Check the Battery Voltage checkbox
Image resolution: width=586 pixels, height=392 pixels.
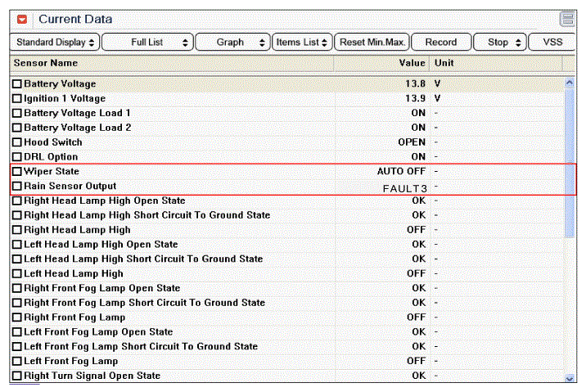[x=17, y=84]
